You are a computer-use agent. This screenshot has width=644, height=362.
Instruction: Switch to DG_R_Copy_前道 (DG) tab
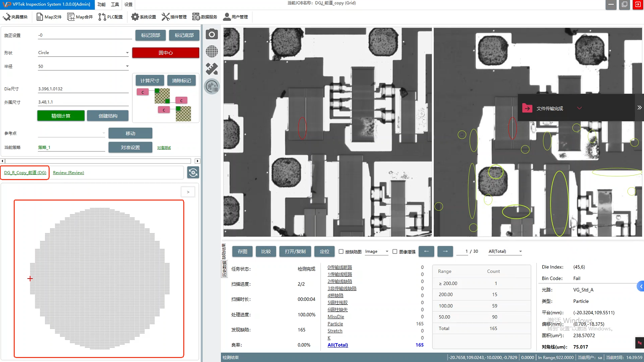(x=25, y=173)
